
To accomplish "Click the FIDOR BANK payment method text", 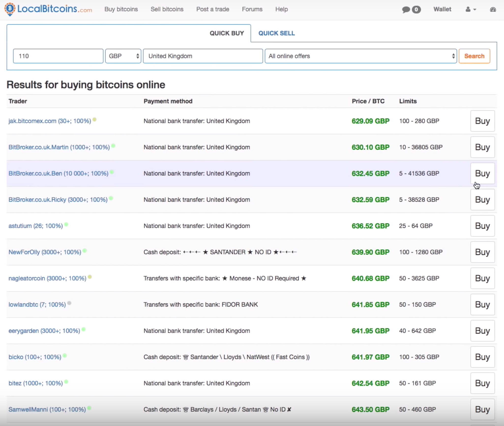I will click(201, 305).
